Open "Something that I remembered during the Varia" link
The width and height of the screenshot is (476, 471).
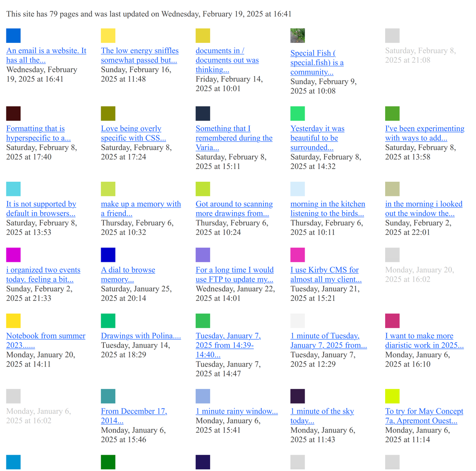234,138
